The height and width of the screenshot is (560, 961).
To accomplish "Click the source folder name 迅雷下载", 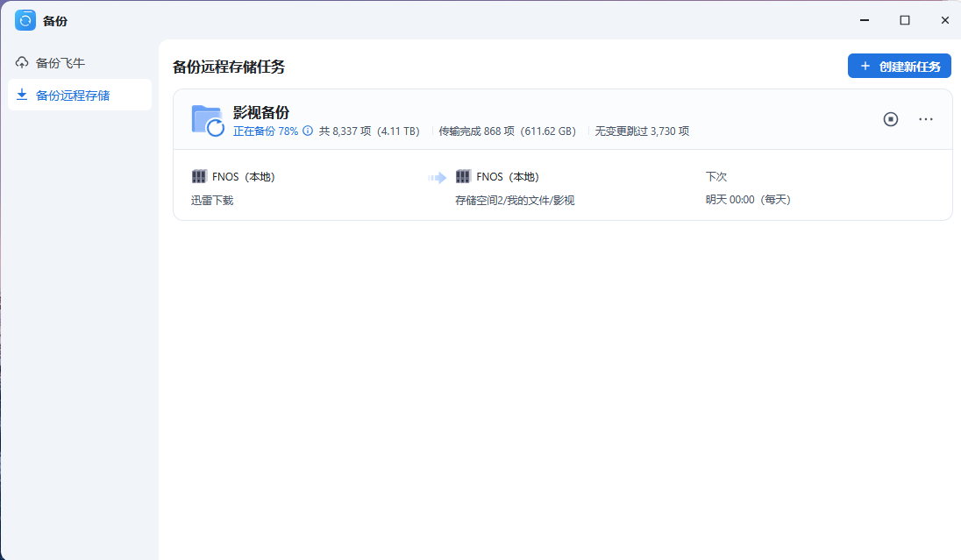I will tap(212, 201).
